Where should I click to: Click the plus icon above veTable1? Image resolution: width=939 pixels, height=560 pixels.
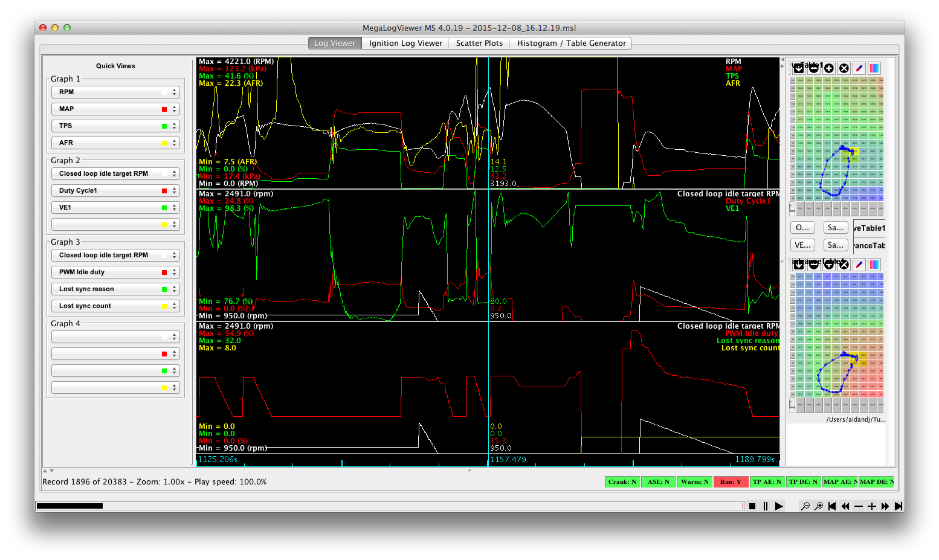click(829, 68)
